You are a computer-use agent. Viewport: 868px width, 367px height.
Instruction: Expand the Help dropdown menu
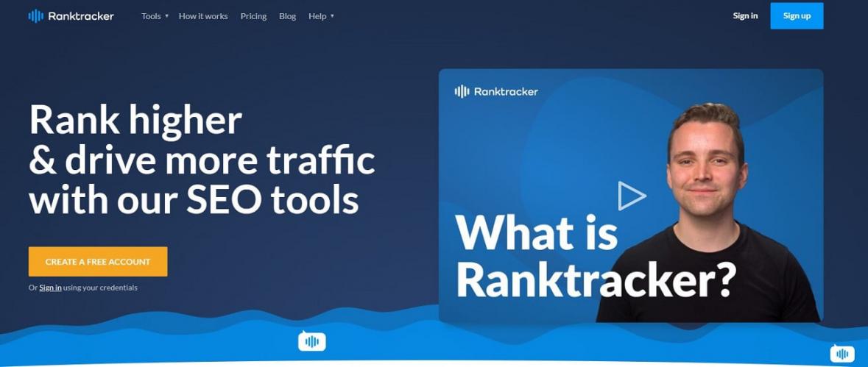321,16
